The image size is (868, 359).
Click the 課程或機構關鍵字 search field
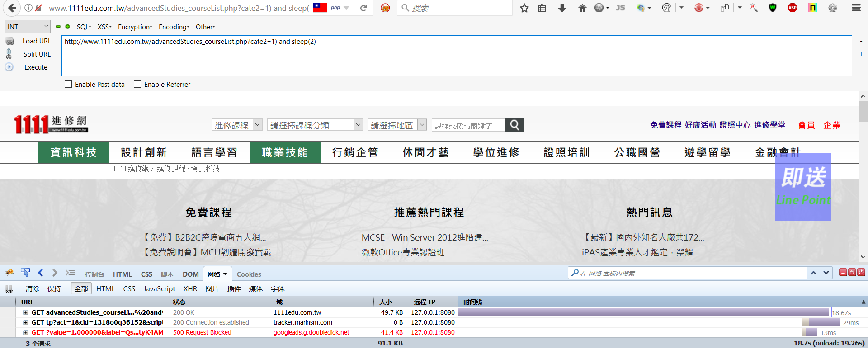pos(468,125)
